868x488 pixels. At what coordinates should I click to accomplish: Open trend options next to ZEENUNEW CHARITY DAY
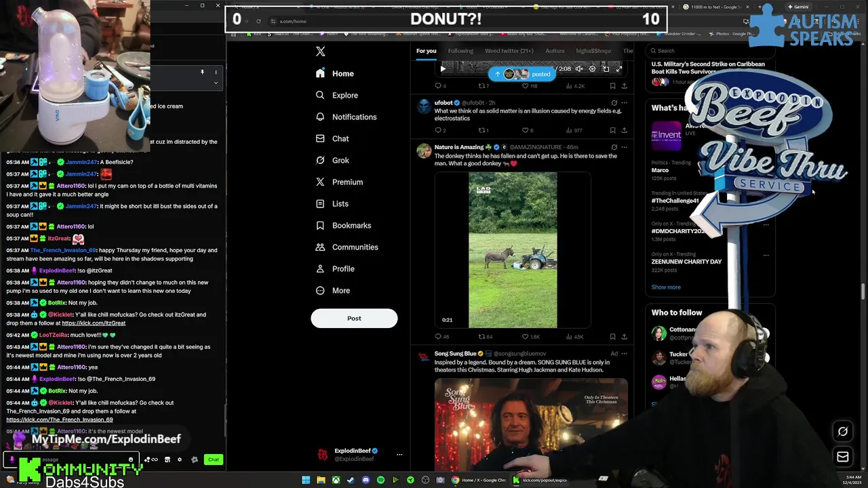(766, 256)
